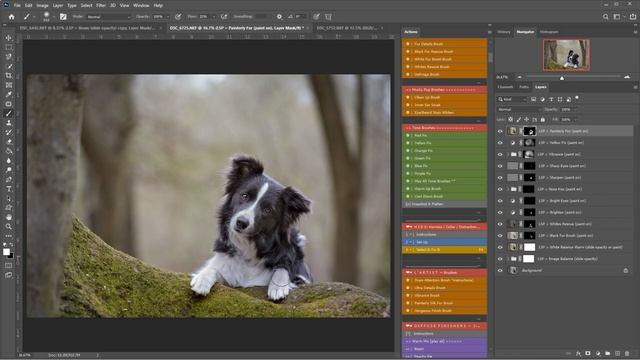This screenshot has width=640, height=360.
Task: Click the lock on the Background layer
Action: 626,270
